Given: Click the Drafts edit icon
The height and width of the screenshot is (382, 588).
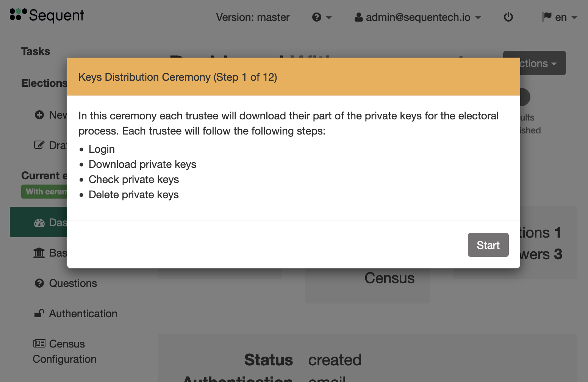Looking at the screenshot, I should 39,145.
